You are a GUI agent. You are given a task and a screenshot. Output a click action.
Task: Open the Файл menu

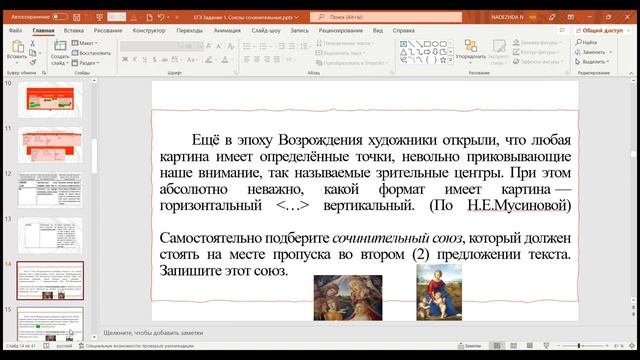point(16,31)
